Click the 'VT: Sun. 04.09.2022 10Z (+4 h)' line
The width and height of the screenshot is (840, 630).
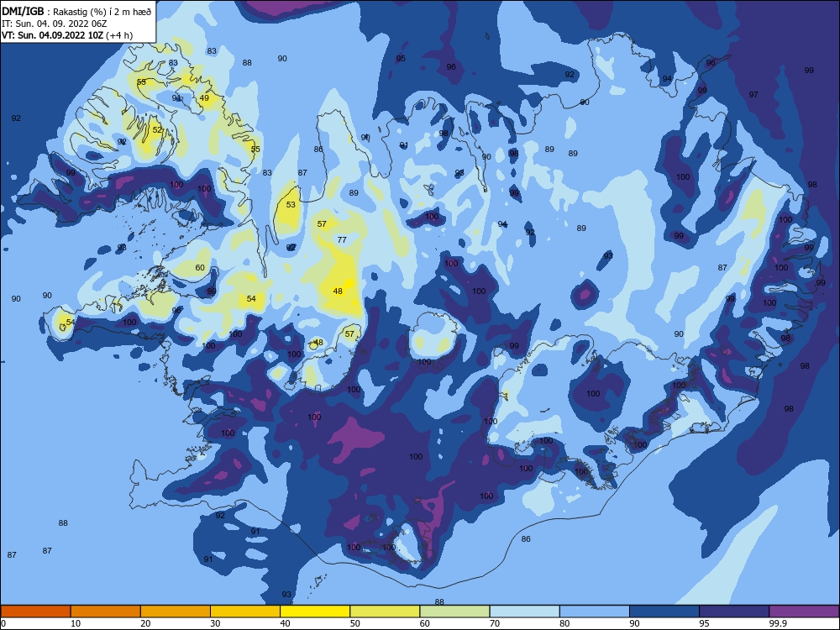pyautogui.click(x=67, y=35)
